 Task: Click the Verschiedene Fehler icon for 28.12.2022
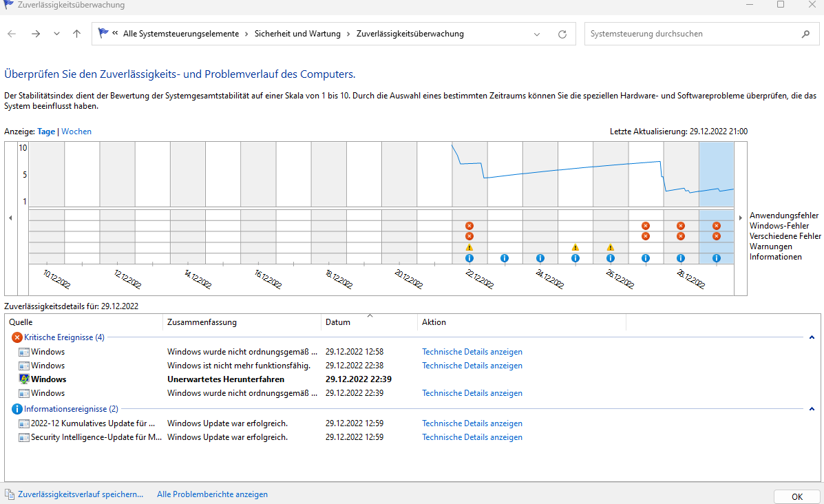(681, 236)
